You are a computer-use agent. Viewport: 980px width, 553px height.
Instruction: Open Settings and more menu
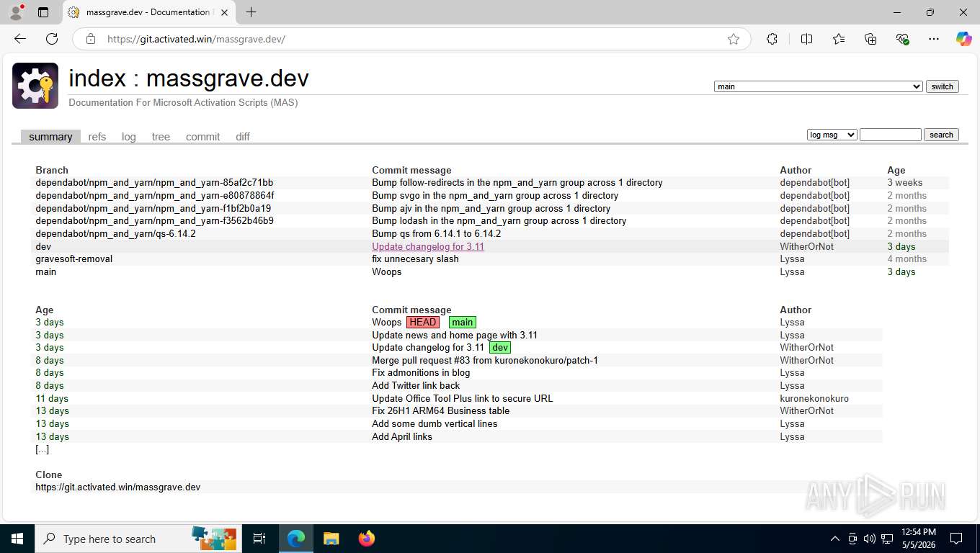coord(934,39)
